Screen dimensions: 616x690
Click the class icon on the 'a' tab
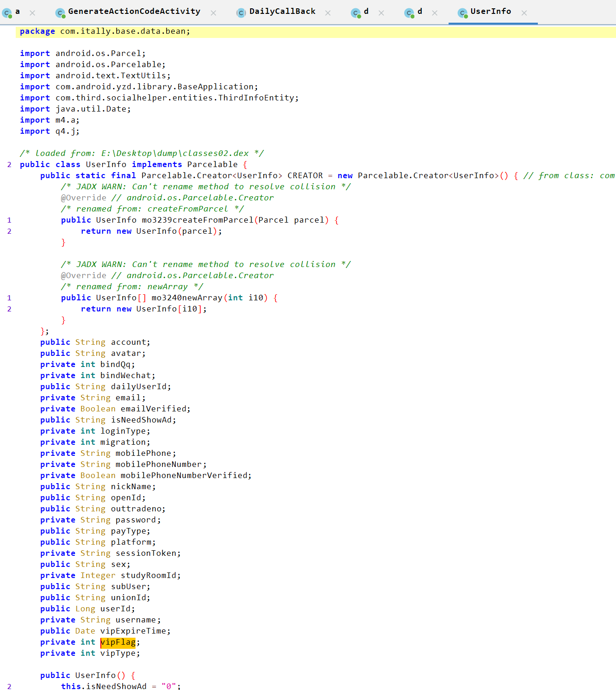tap(7, 13)
